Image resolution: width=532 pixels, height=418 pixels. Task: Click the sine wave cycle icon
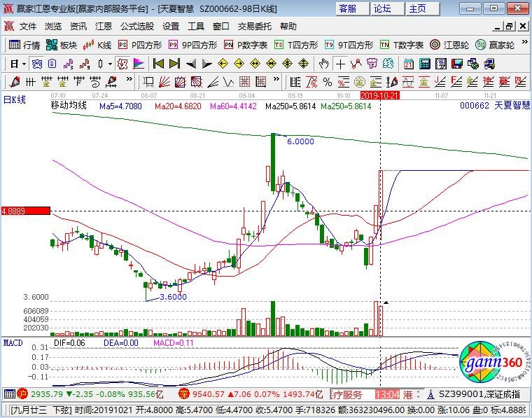click(x=408, y=82)
